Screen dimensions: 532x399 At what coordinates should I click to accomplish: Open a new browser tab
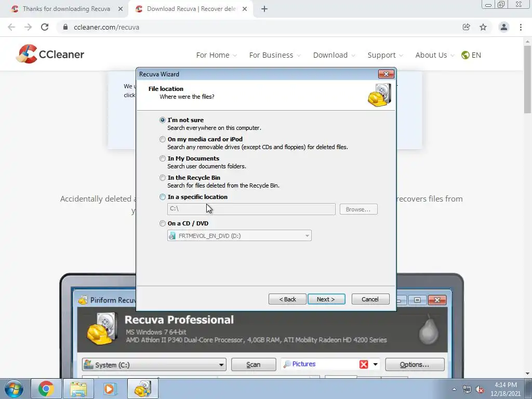[264, 9]
